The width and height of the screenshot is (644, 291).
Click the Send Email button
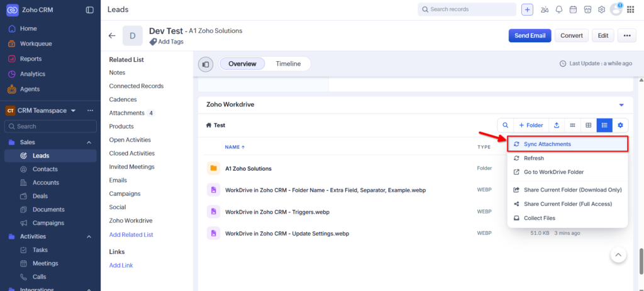(530, 35)
